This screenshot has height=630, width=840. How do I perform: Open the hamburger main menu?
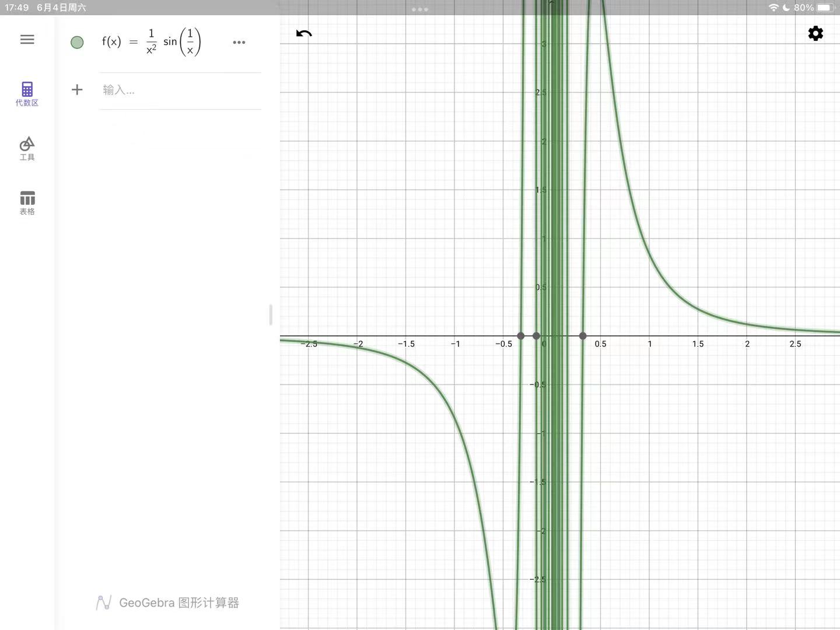(x=27, y=40)
